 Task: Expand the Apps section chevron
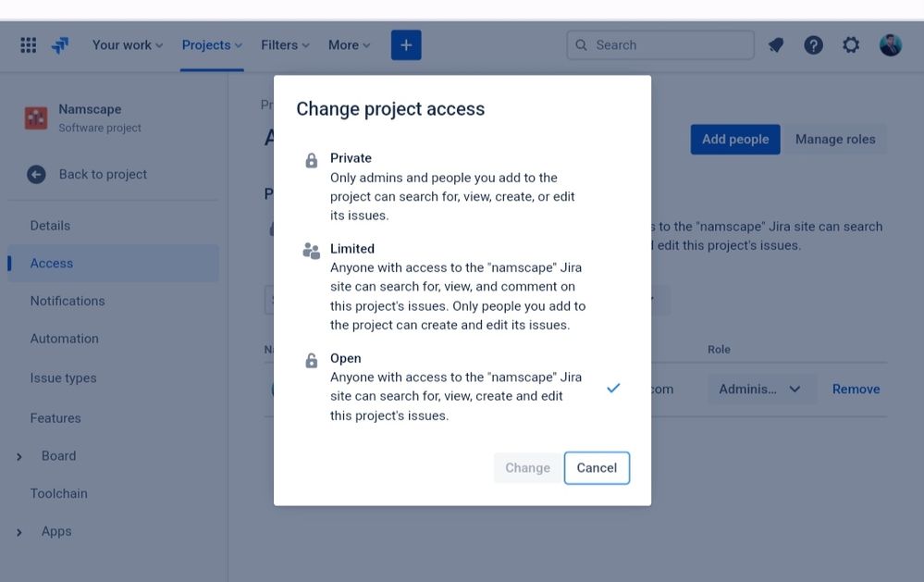pyautogui.click(x=19, y=532)
